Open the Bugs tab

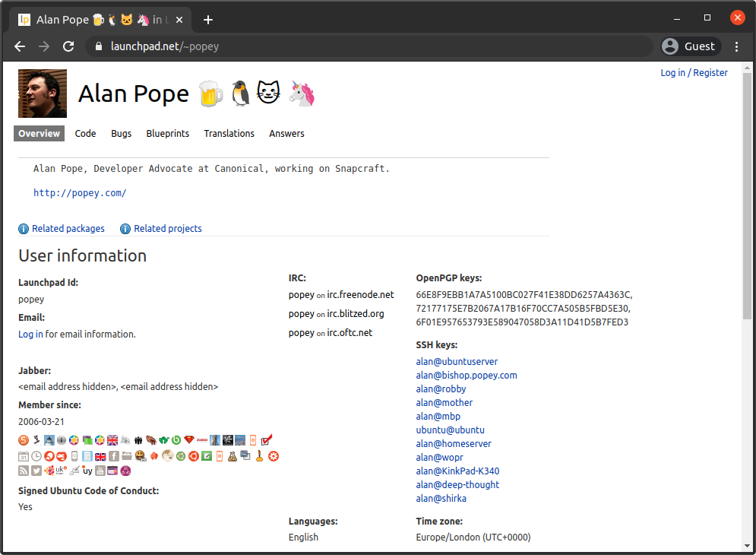coord(121,134)
